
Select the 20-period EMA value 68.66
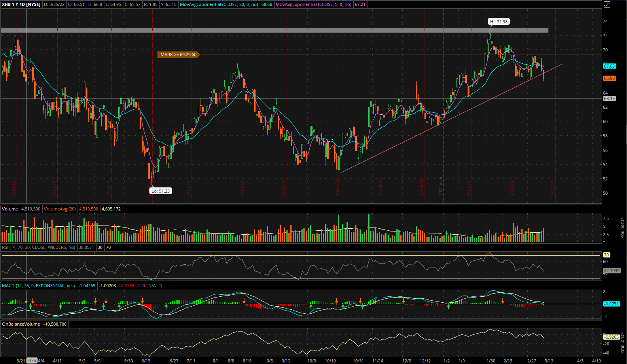[x=267, y=4]
